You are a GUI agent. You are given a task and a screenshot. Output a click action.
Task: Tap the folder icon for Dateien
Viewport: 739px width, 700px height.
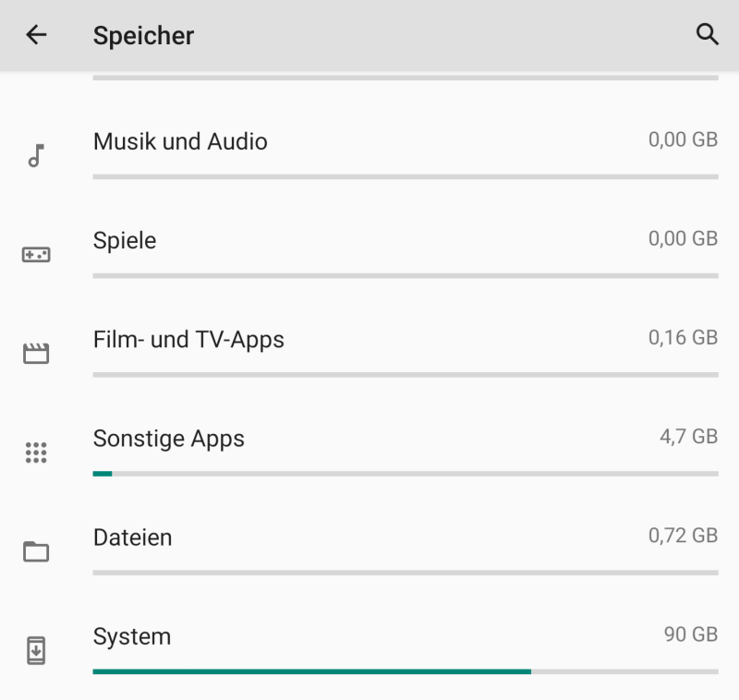coord(36,551)
